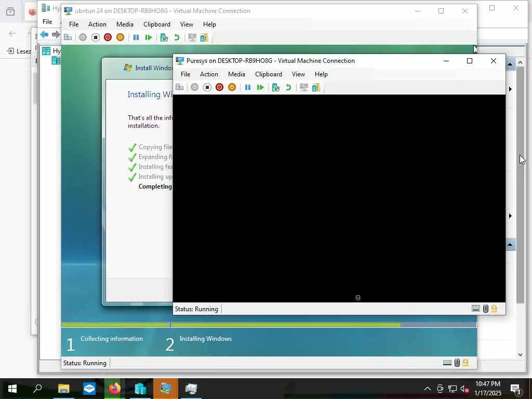The width and height of the screenshot is (532, 399).
Task: Click the Share icon in ubntun 24 toolbar
Action: pos(204,37)
